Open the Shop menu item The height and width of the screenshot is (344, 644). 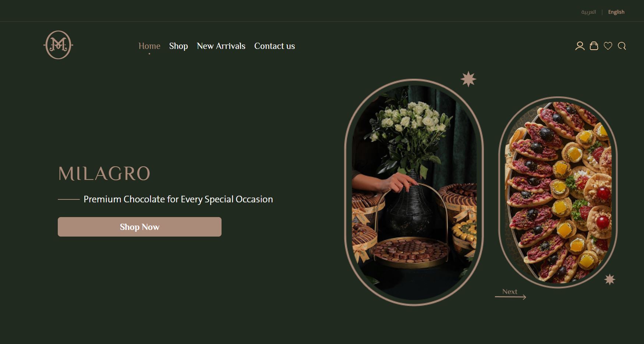point(178,46)
